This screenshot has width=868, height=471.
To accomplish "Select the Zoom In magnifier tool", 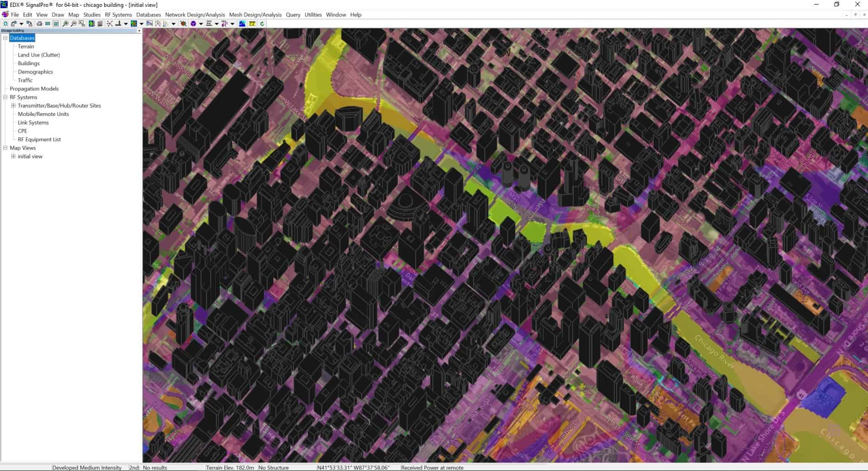I will coord(65,24).
